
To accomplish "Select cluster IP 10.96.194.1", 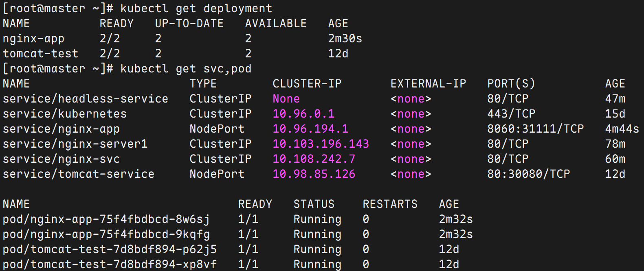I will pyautogui.click(x=311, y=129).
